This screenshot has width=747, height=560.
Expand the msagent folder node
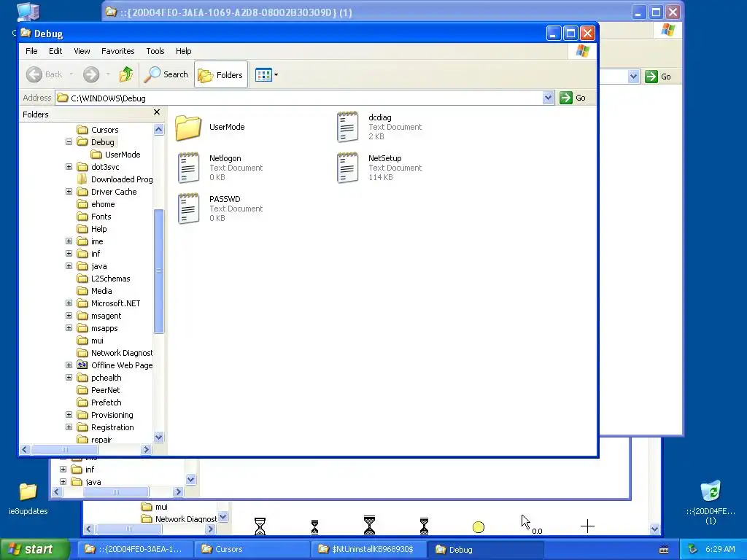coord(69,315)
